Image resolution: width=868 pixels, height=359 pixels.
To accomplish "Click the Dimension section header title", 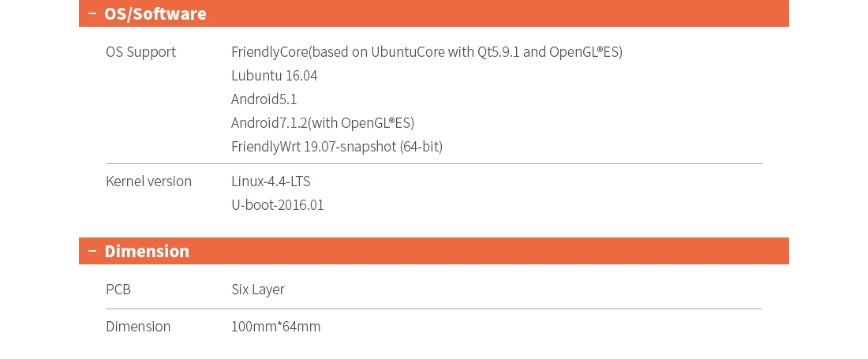I will (x=147, y=251).
